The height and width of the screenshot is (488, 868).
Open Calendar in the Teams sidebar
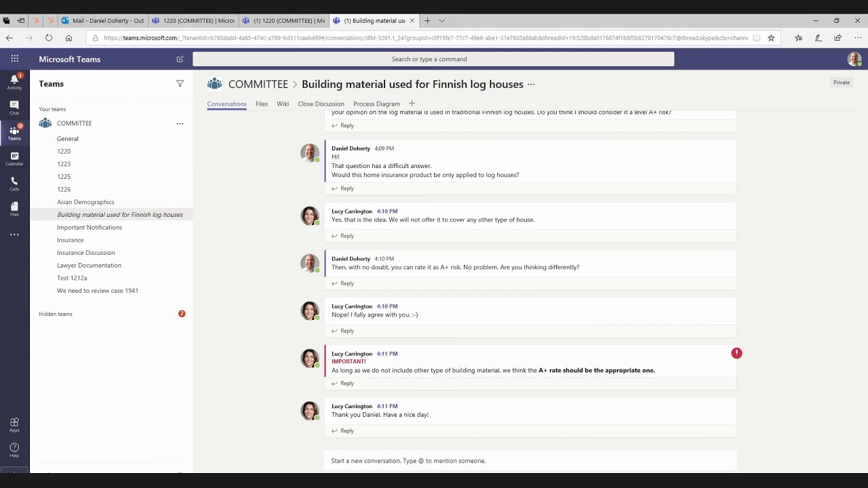[x=14, y=159]
